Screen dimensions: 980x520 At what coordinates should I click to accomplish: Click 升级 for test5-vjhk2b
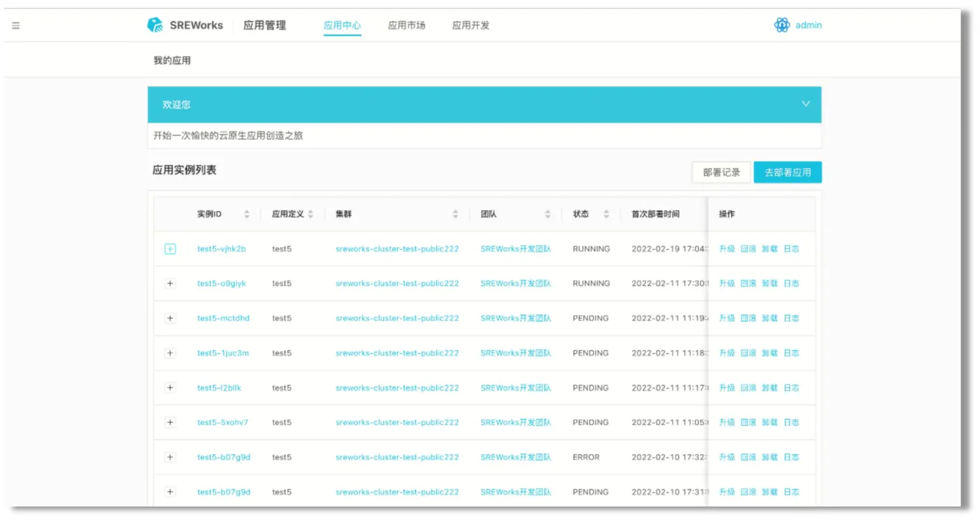[x=727, y=249]
